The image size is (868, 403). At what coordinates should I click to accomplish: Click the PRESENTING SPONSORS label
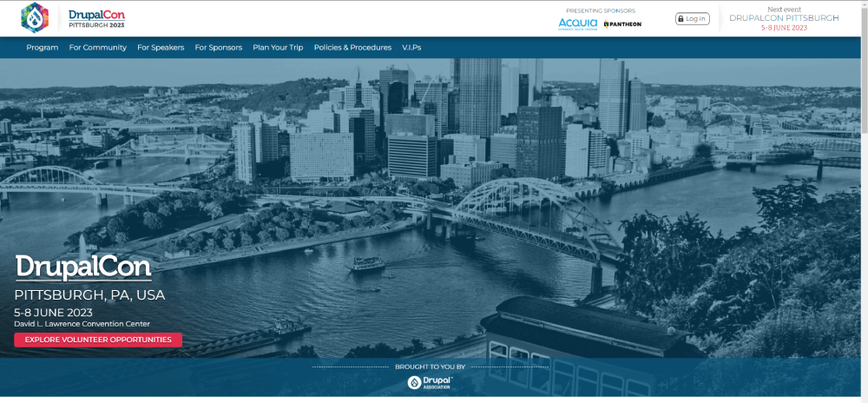pos(601,10)
